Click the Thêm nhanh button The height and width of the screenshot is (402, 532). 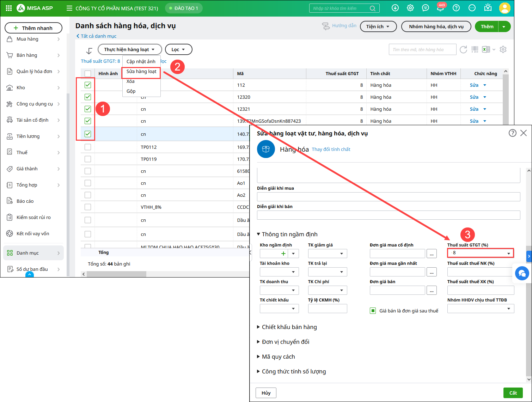[x=33, y=28]
